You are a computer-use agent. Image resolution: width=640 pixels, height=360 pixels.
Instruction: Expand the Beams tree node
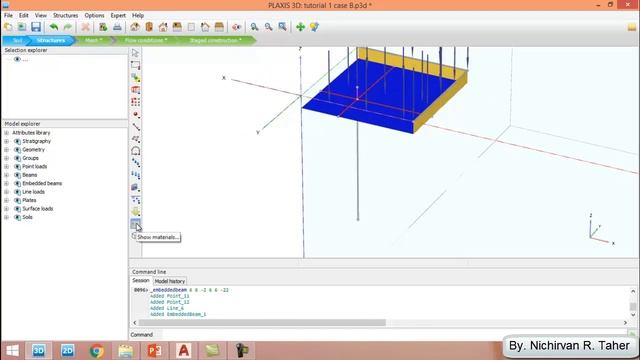7,175
